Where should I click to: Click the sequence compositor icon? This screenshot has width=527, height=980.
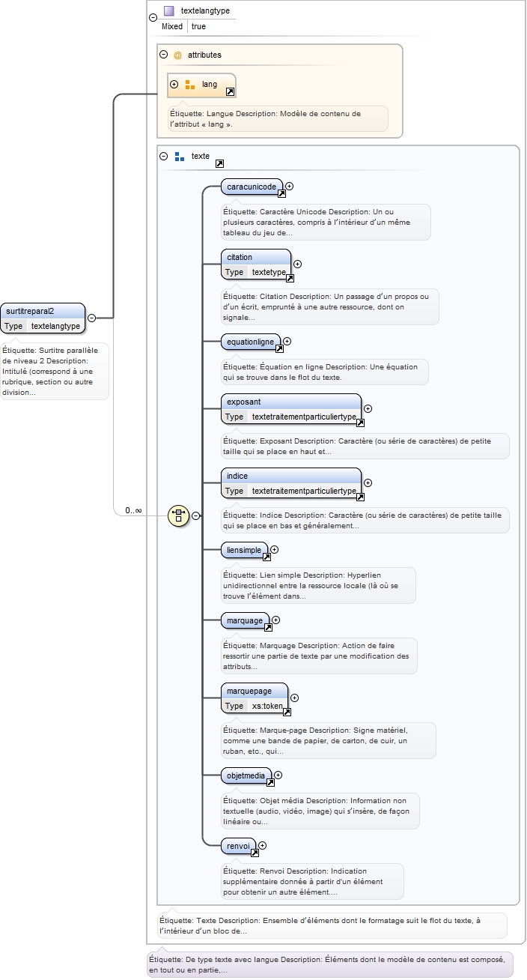[178, 515]
